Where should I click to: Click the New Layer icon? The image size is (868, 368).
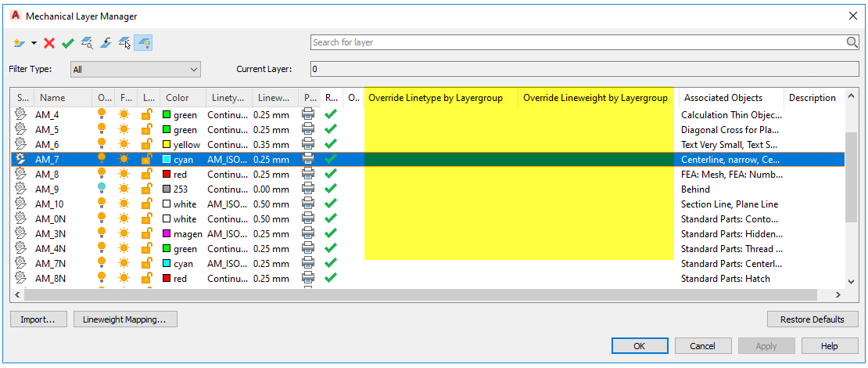[x=20, y=43]
